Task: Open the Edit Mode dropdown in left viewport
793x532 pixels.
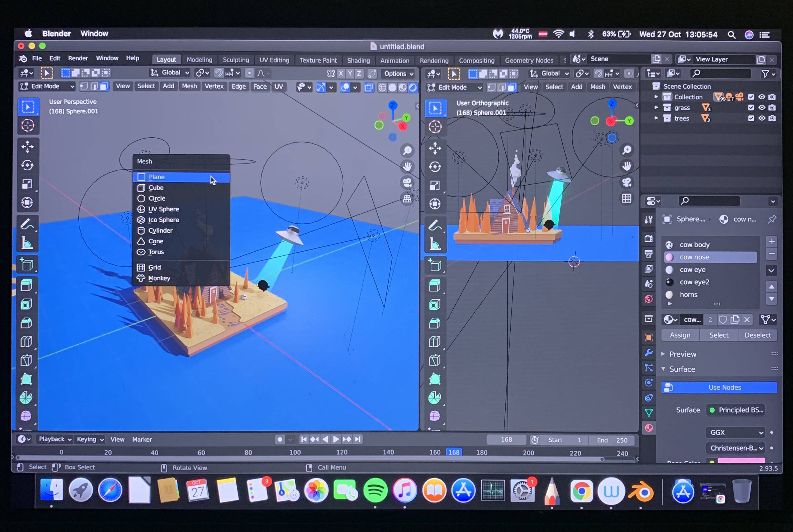Action: click(x=47, y=87)
